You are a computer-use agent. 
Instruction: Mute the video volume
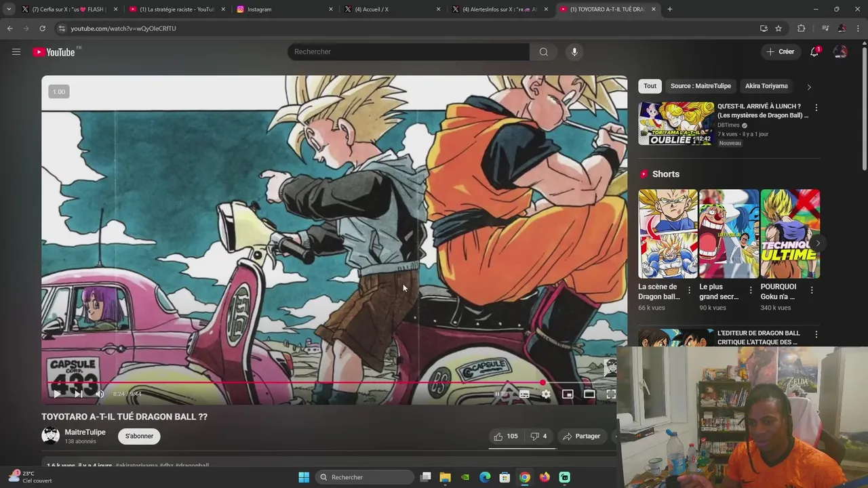point(100,394)
